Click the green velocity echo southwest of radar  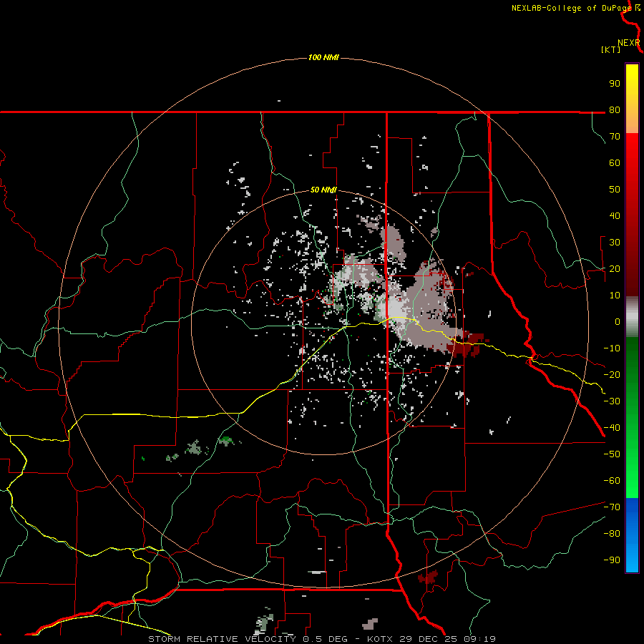pos(226,441)
